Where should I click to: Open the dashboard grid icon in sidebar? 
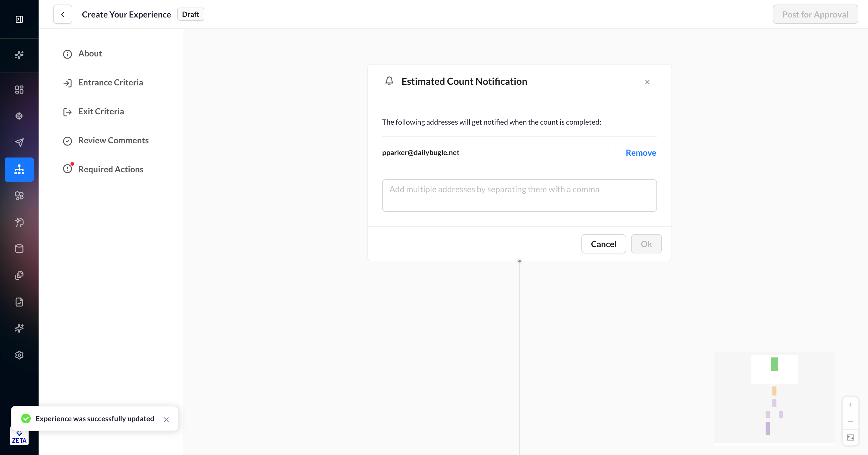click(x=19, y=89)
